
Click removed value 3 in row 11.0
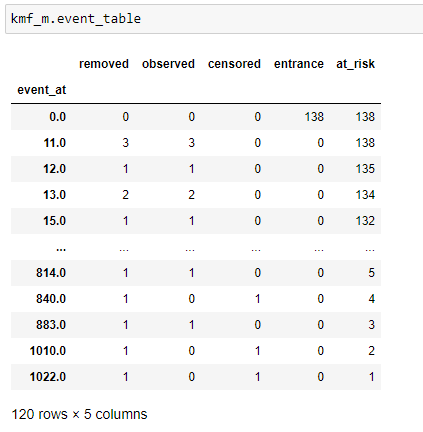pyautogui.click(x=125, y=143)
